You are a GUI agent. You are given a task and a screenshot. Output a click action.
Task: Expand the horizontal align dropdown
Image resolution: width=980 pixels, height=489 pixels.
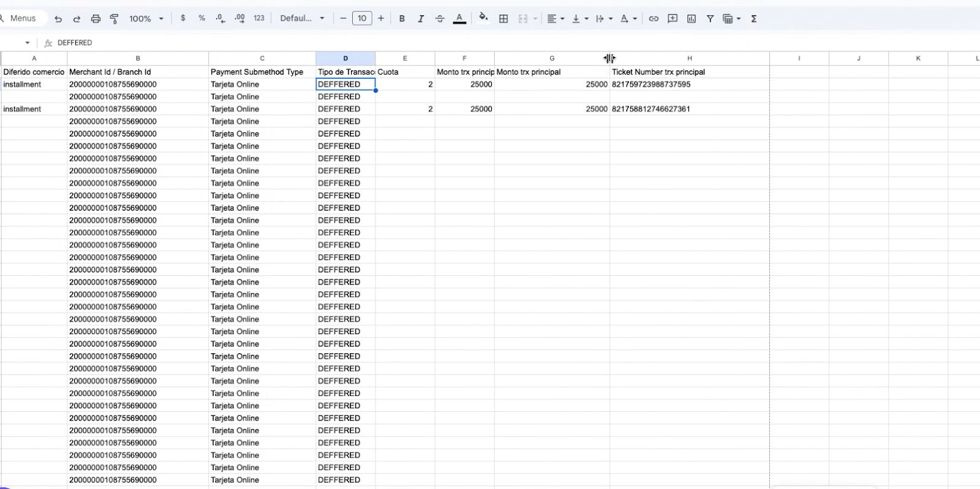tap(555, 19)
